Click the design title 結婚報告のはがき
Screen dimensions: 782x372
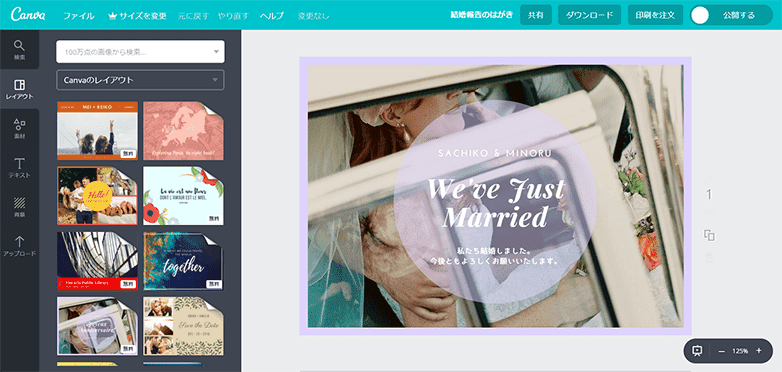click(x=481, y=15)
